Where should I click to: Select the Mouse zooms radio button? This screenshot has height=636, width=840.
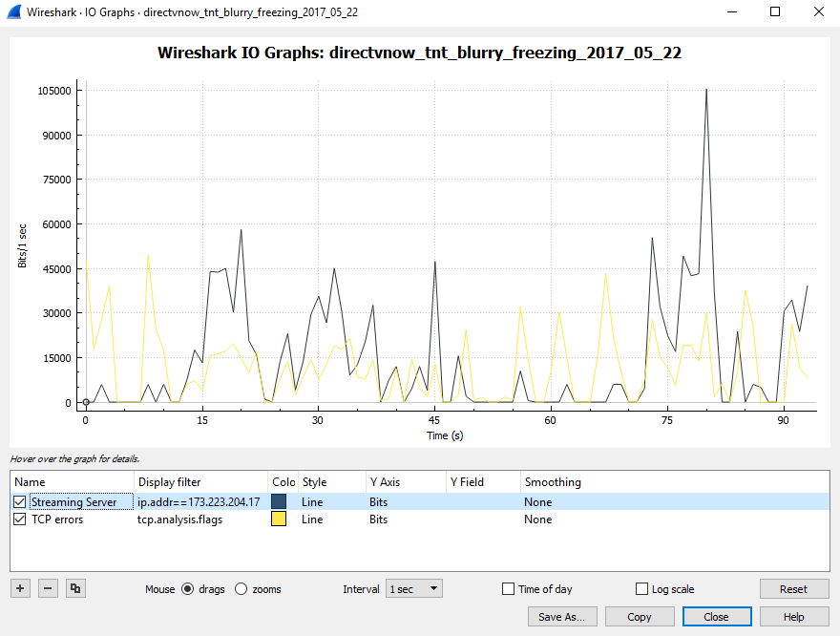(x=241, y=589)
